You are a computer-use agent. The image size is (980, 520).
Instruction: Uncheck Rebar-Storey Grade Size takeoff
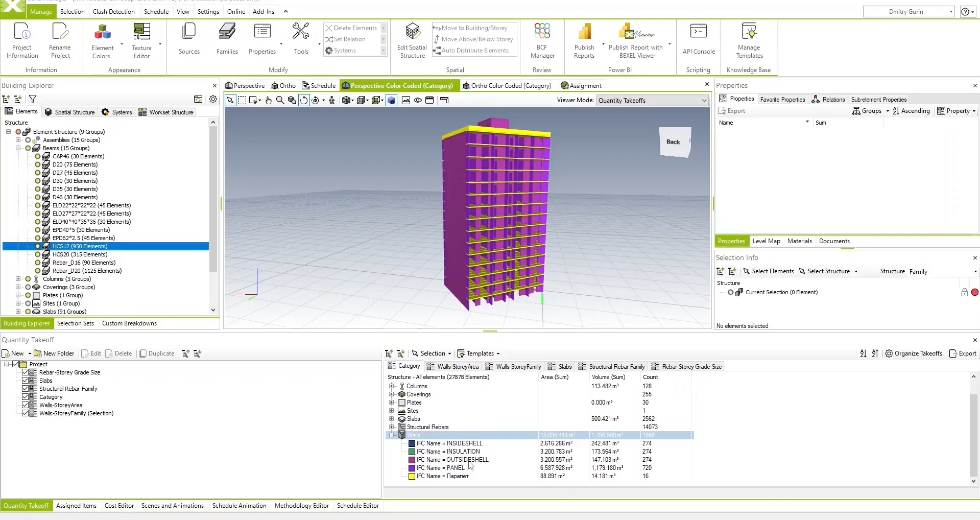tap(26, 372)
